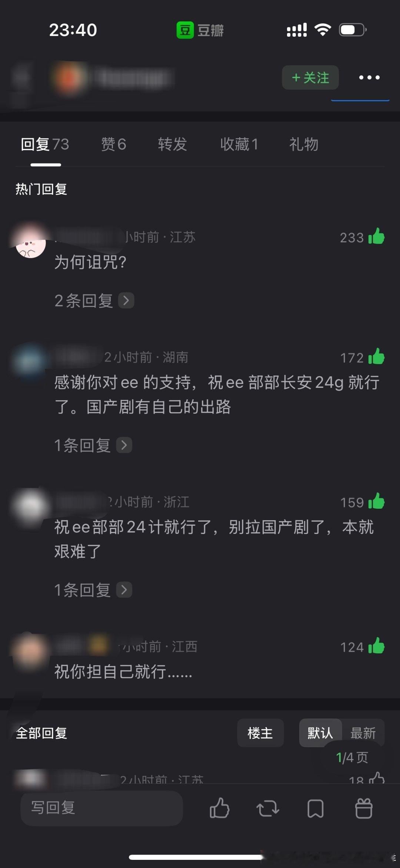Screen dimensions: 400x868
Task: Like the Zhejiang comment with 159 likes
Action: tap(376, 501)
